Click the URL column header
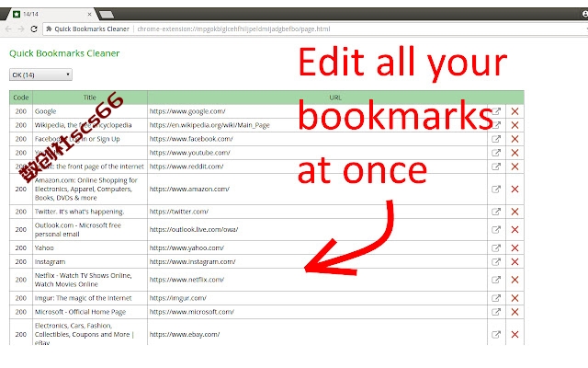This screenshot has width=588, height=368. click(335, 98)
